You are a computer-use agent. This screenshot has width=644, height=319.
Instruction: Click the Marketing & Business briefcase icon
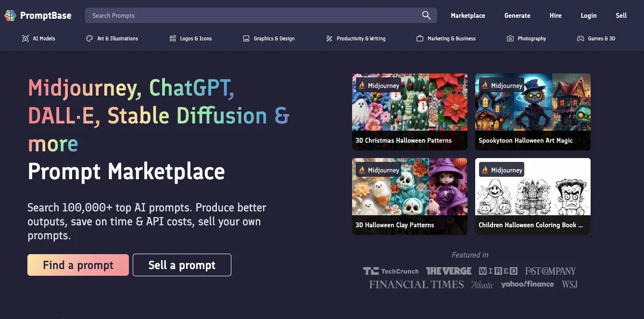[420, 38]
